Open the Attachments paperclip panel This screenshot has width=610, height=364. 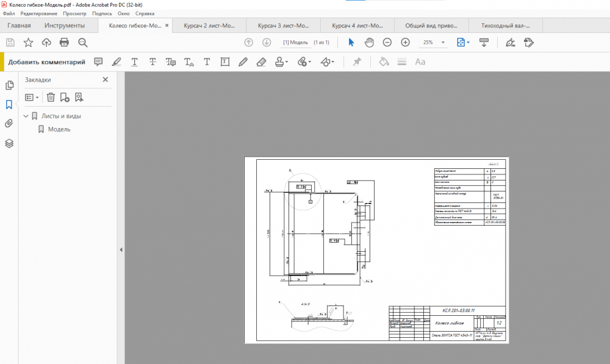click(x=9, y=124)
